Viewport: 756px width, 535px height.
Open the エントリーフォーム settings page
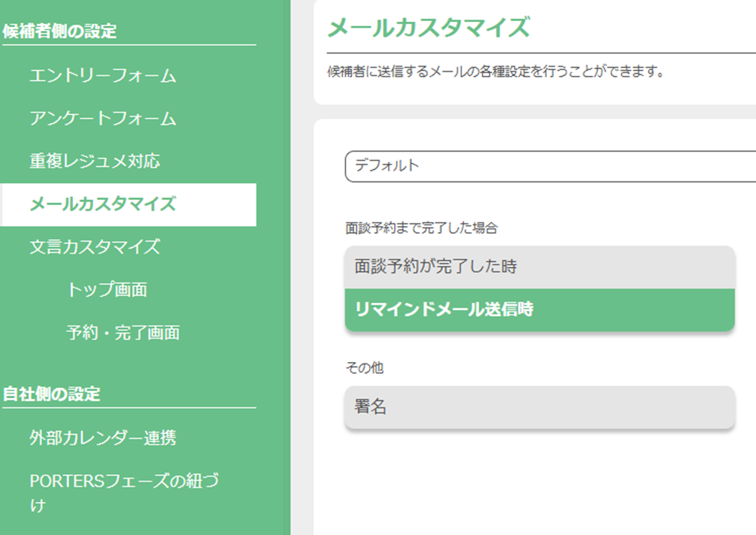click(103, 76)
